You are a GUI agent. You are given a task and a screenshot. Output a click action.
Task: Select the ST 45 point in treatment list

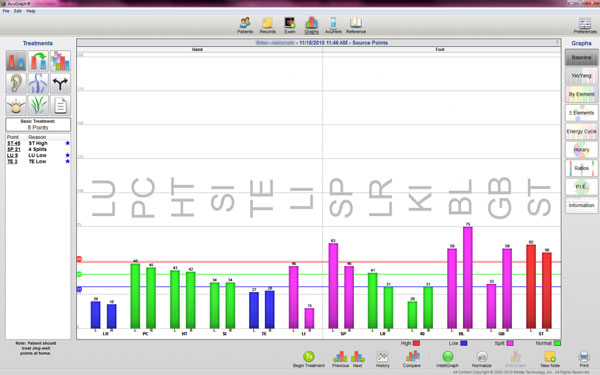[x=14, y=143]
